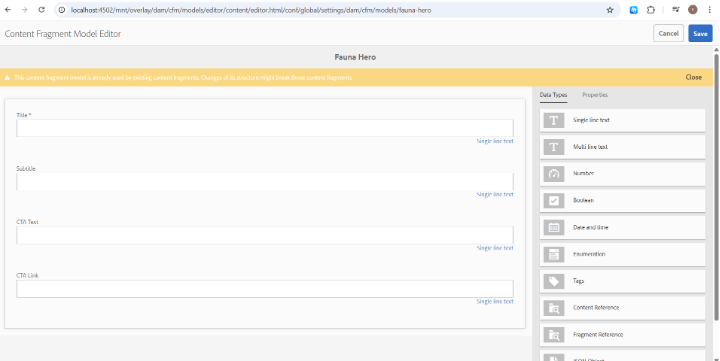Click the Content Fragment Model Editor heading
720x361 pixels.
[63, 34]
